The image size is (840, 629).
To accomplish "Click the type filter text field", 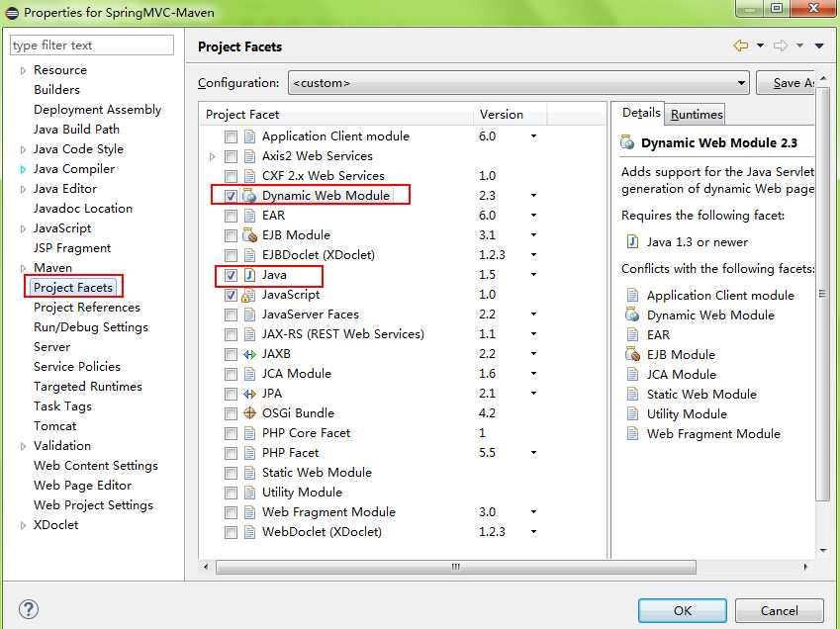I will [92, 45].
